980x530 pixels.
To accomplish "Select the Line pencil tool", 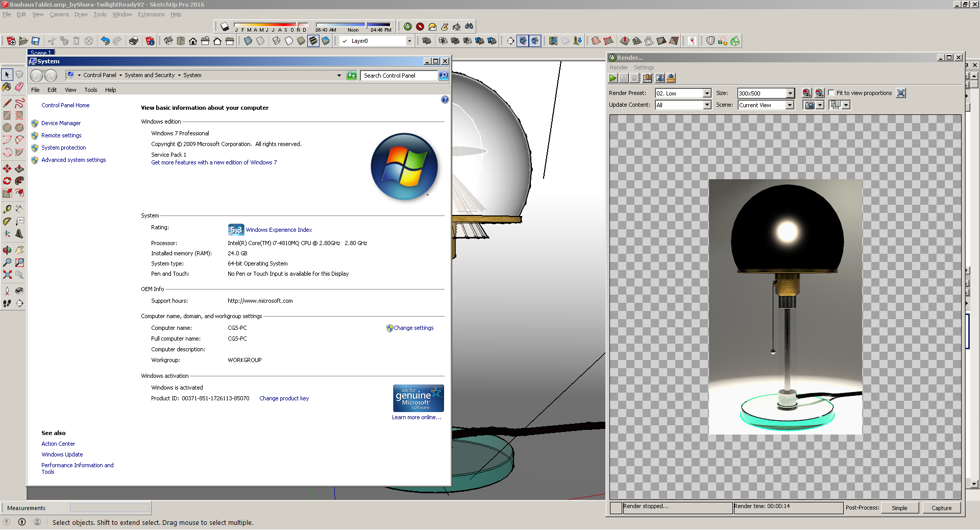I will coord(7,103).
